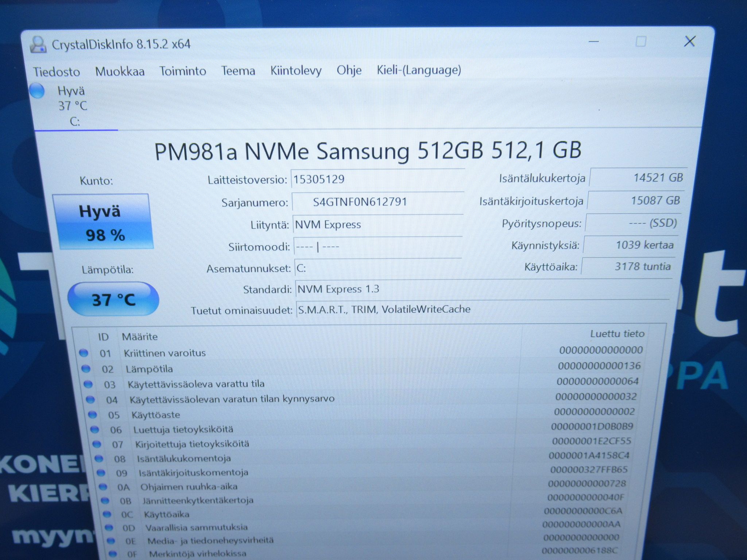This screenshot has height=560, width=747.
Task: Click the CrystalDiskInfo app icon in title bar
Action: (38, 45)
